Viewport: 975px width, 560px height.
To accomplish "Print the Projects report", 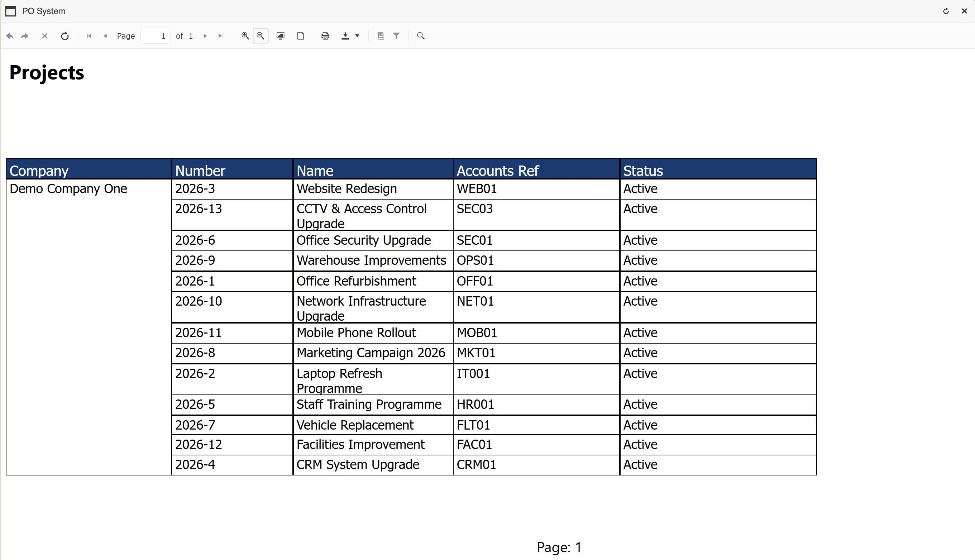I will click(325, 36).
